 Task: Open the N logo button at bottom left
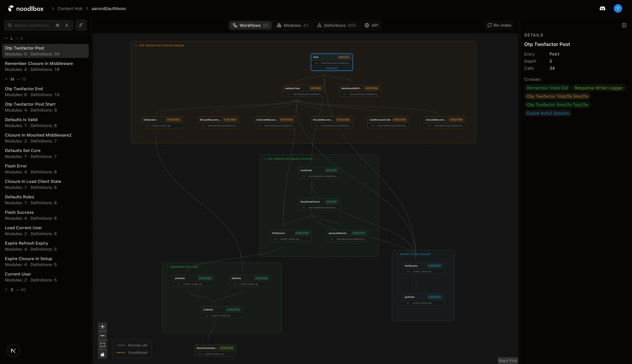13,350
